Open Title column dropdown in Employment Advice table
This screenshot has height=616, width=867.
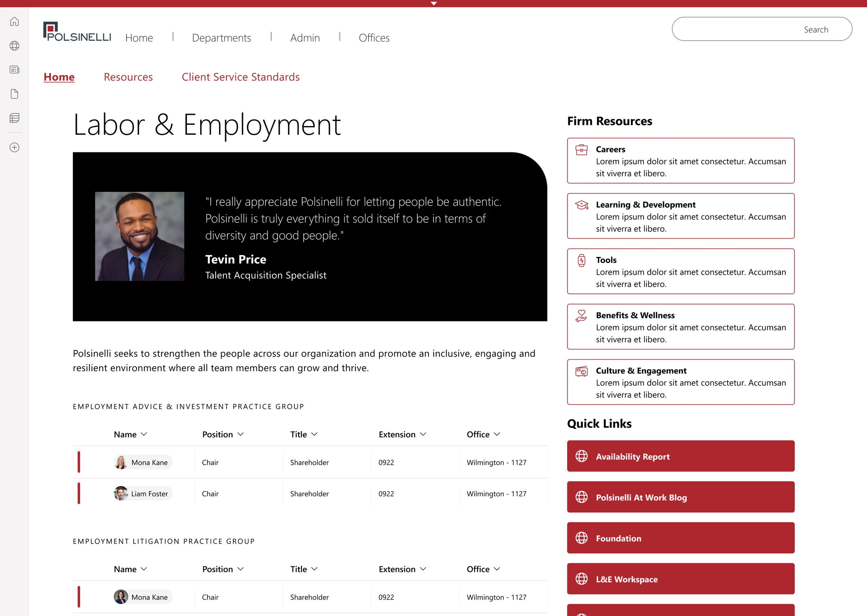pyautogui.click(x=314, y=434)
